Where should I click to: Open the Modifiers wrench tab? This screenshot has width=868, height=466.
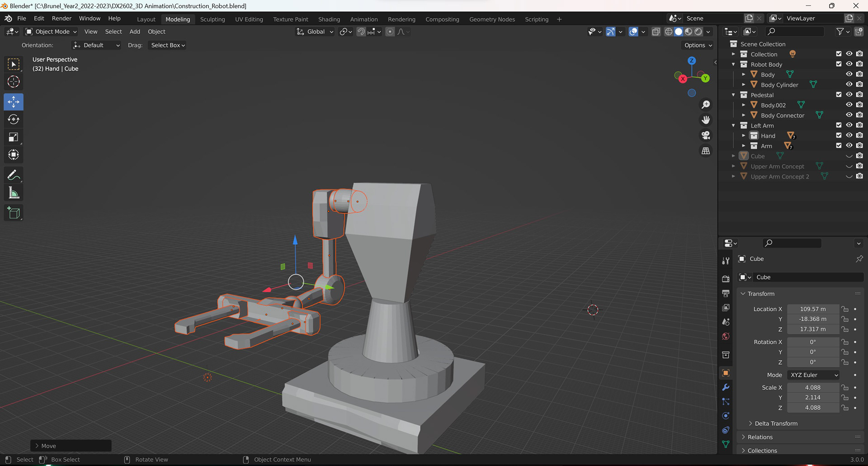pos(726,387)
